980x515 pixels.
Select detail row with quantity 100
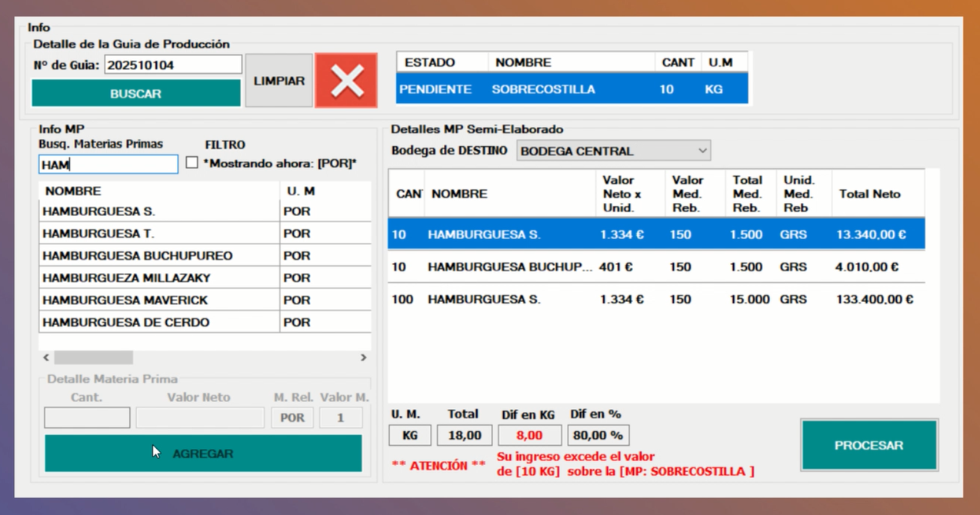pos(656,300)
